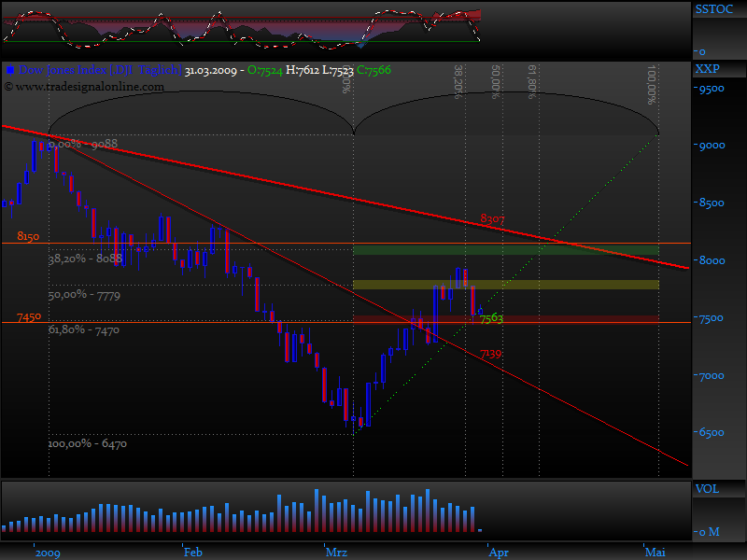This screenshot has width=747, height=560.
Task: Click the 8500 price axis label
Action: (712, 203)
